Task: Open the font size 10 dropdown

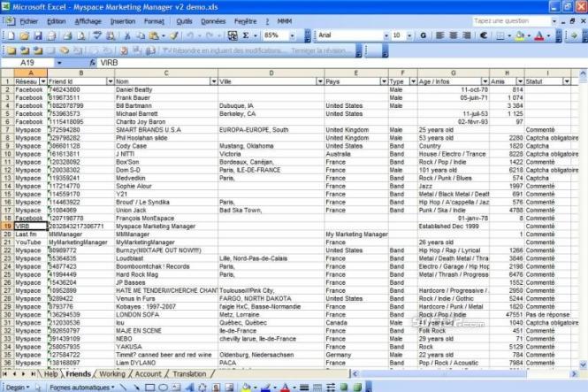Action: tap(409, 35)
